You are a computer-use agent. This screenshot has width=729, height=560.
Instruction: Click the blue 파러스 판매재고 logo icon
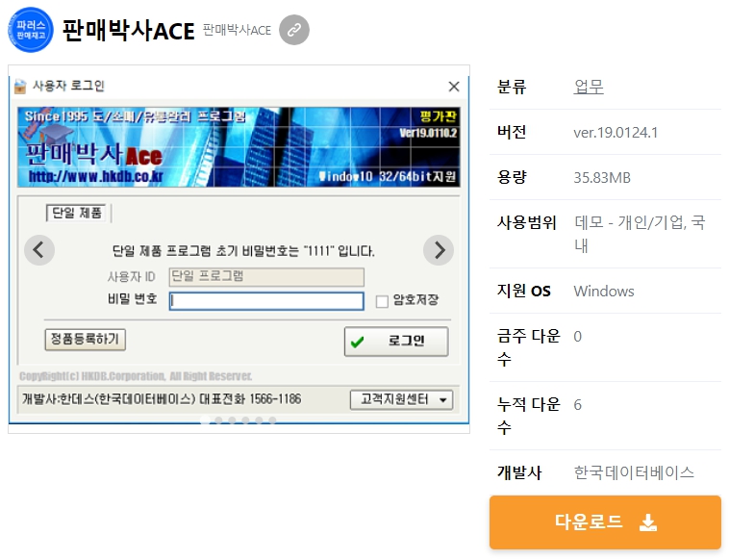pyautogui.click(x=31, y=30)
